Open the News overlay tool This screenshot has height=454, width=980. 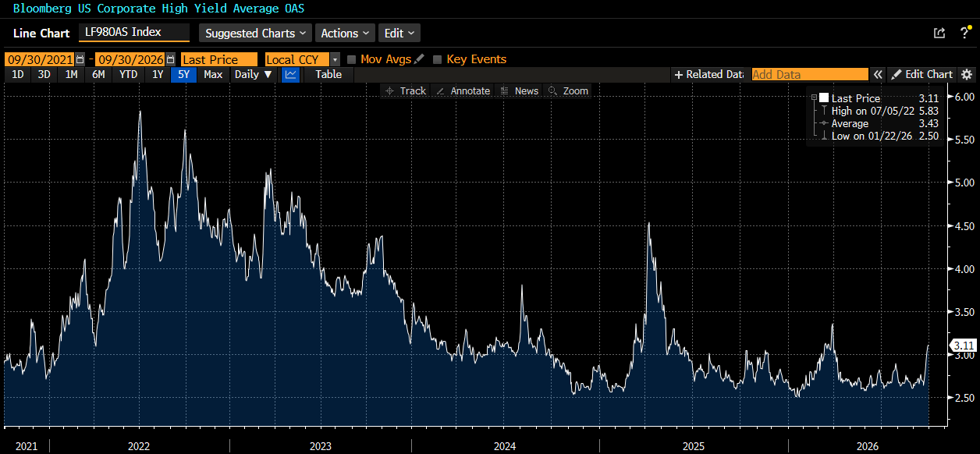coord(520,90)
